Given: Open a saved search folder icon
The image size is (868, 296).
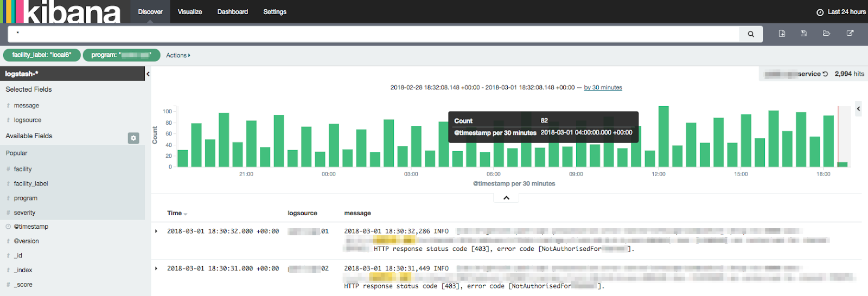Looking at the screenshot, I should [826, 34].
